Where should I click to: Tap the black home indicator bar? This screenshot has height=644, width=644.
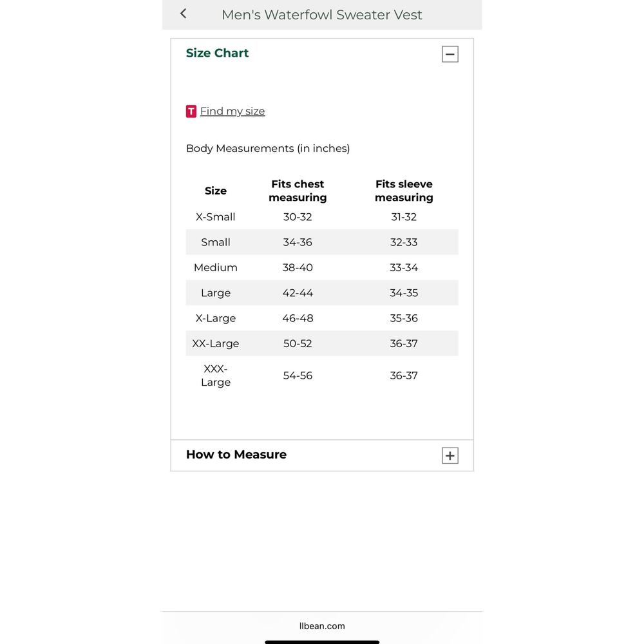click(322, 642)
